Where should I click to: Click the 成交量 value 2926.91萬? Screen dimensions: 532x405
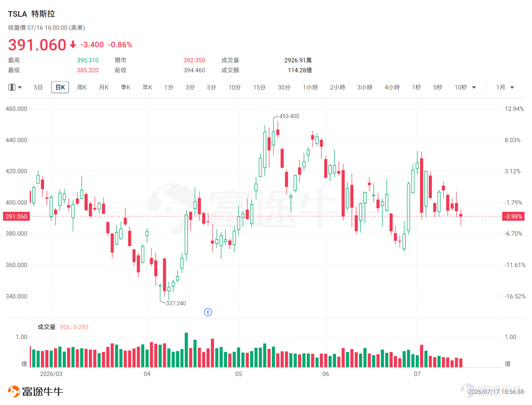pyautogui.click(x=298, y=60)
